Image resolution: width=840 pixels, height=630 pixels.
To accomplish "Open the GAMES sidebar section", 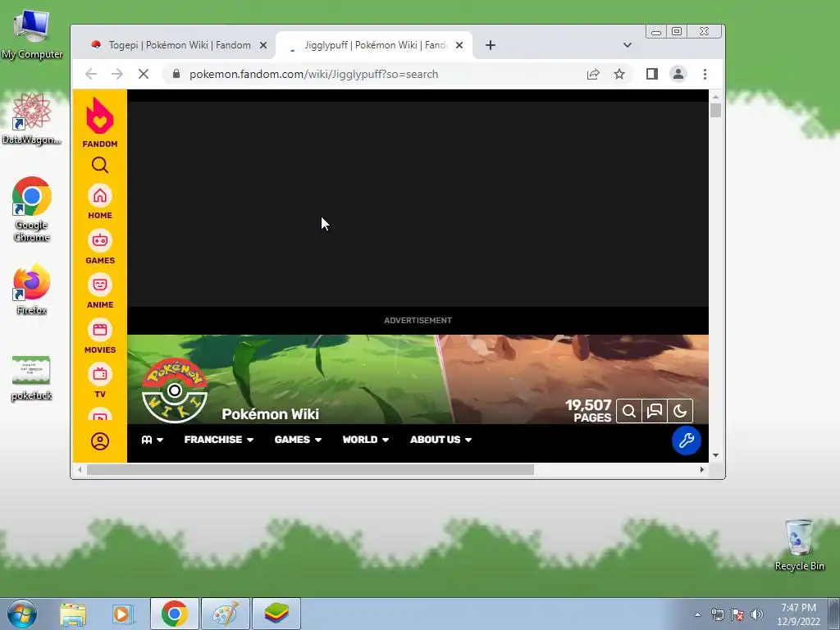I will (x=99, y=247).
